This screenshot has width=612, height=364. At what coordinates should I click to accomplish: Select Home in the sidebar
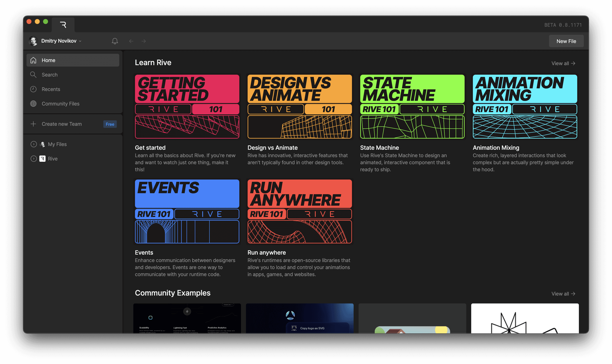point(73,60)
